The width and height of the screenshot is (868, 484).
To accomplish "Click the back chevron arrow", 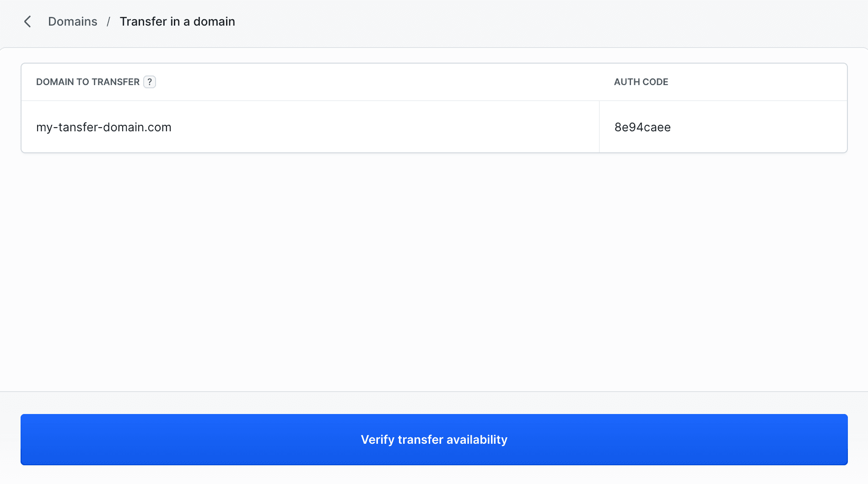I will 27,22.
